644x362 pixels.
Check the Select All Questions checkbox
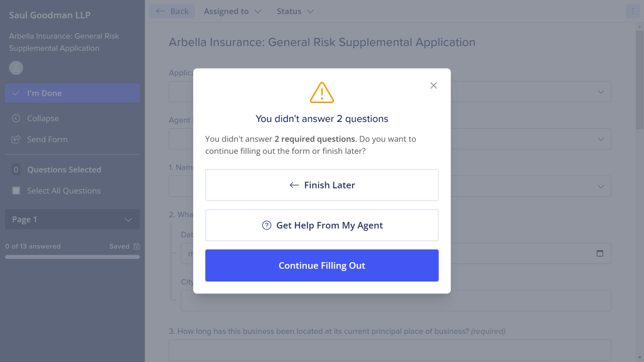click(16, 190)
